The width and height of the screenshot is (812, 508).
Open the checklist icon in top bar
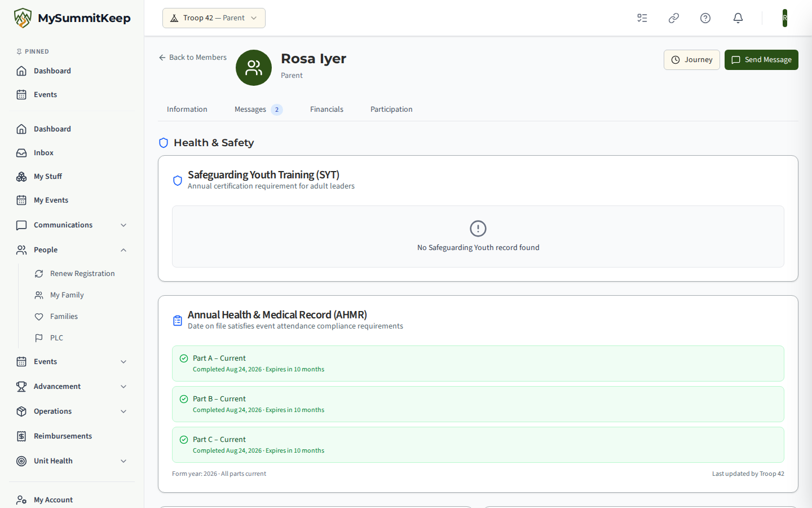pyautogui.click(x=642, y=18)
